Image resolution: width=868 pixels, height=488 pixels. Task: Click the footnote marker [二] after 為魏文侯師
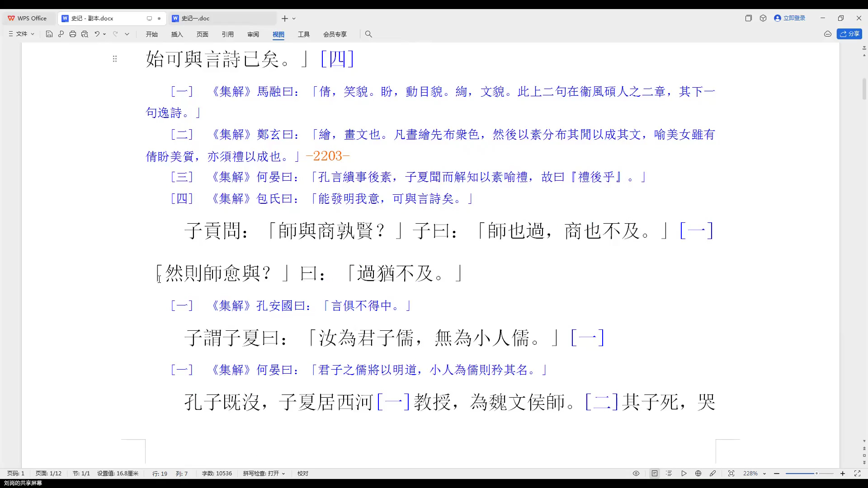click(602, 402)
